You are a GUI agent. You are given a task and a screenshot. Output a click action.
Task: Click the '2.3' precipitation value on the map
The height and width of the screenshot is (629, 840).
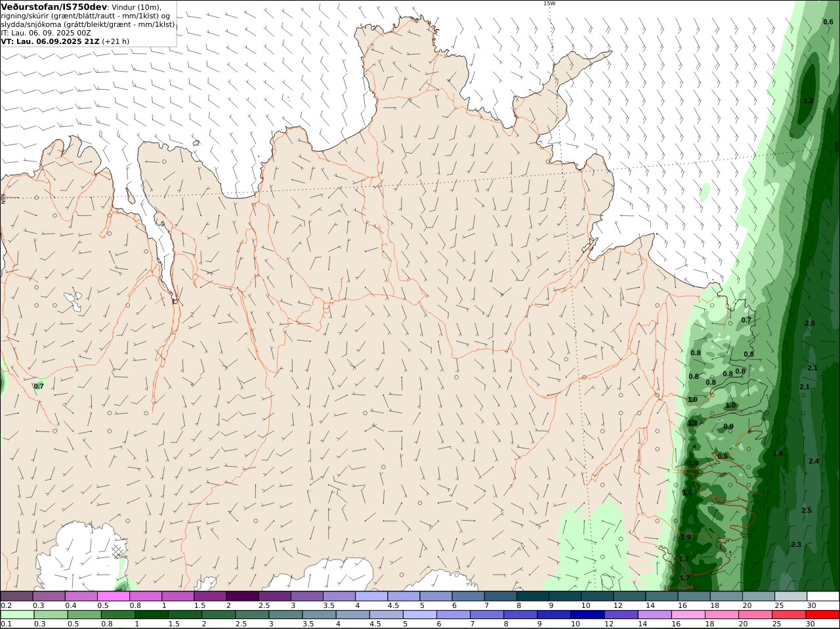pyautogui.click(x=796, y=545)
